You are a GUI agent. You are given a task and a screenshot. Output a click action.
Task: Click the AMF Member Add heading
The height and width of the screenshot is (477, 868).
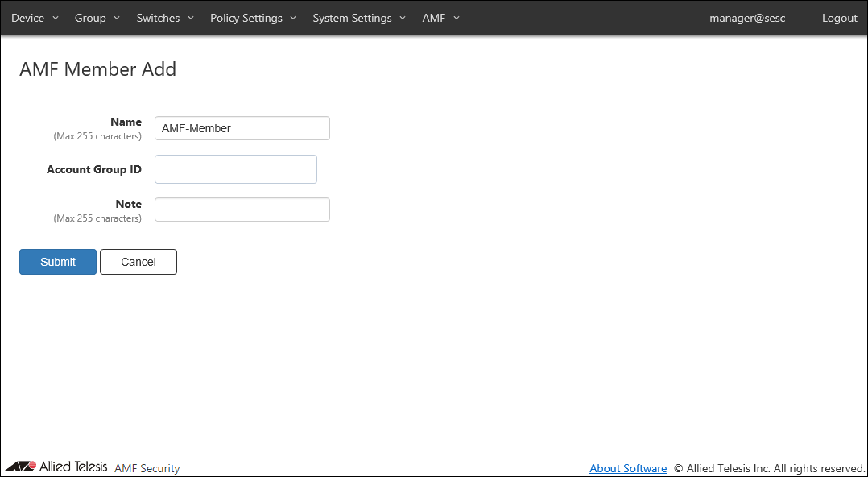click(x=97, y=69)
